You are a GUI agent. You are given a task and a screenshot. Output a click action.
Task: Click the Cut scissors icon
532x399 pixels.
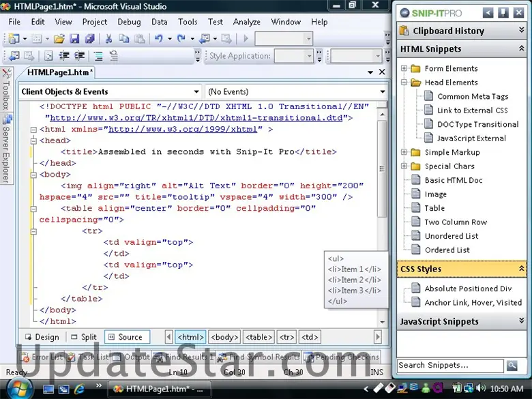tap(110, 39)
